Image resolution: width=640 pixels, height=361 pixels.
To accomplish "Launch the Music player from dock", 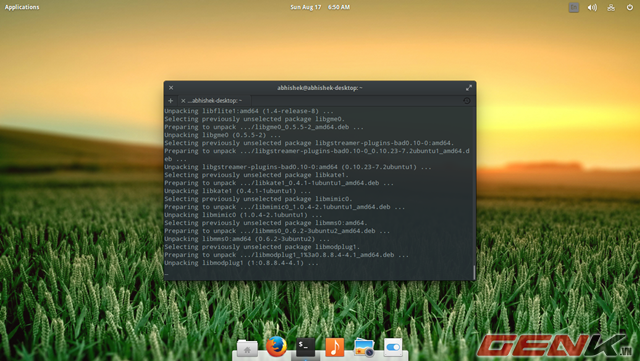I will point(335,347).
